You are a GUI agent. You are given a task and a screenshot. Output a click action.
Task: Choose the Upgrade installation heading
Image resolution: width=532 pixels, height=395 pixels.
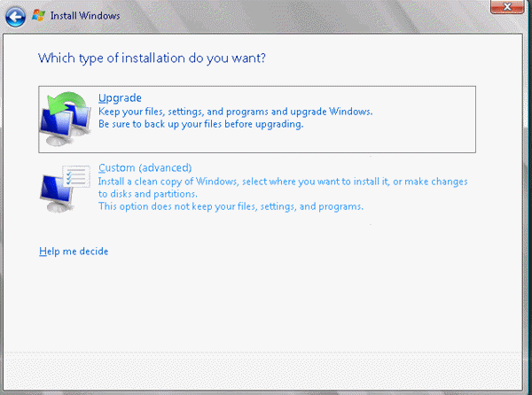(x=120, y=98)
